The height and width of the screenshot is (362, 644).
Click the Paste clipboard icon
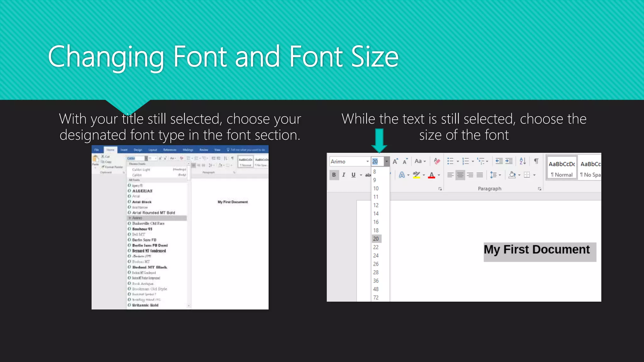click(95, 159)
